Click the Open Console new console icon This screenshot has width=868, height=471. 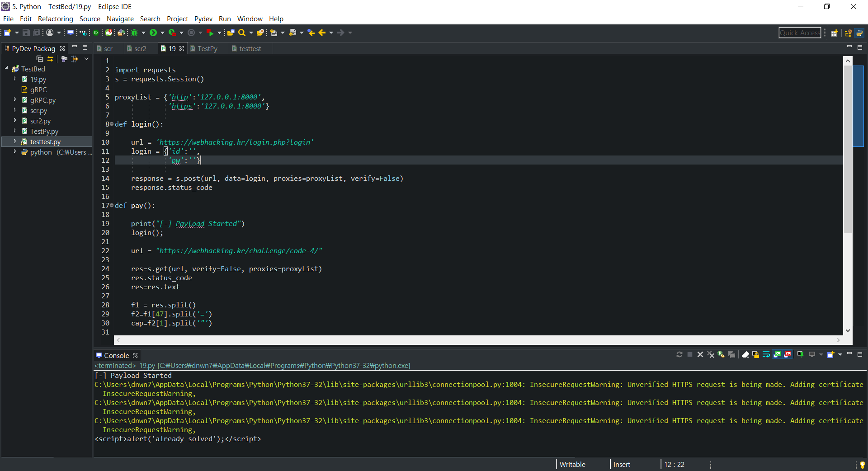830,355
